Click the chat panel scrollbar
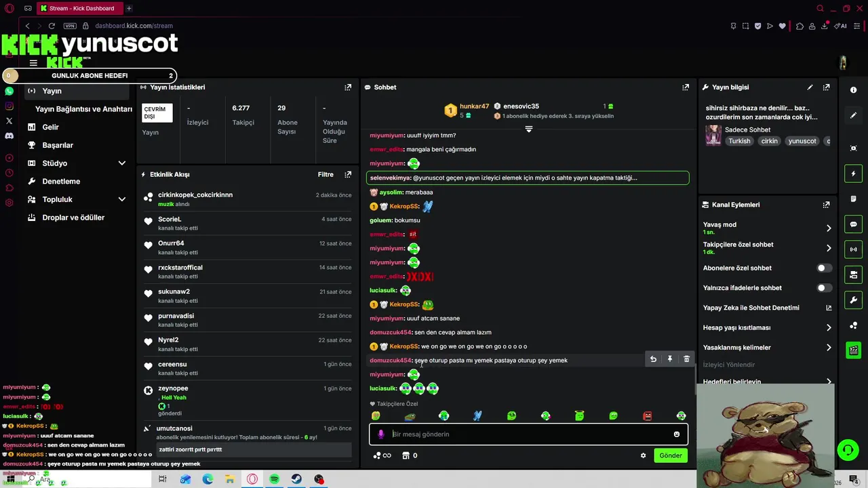The height and width of the screenshot is (488, 868). [696, 380]
